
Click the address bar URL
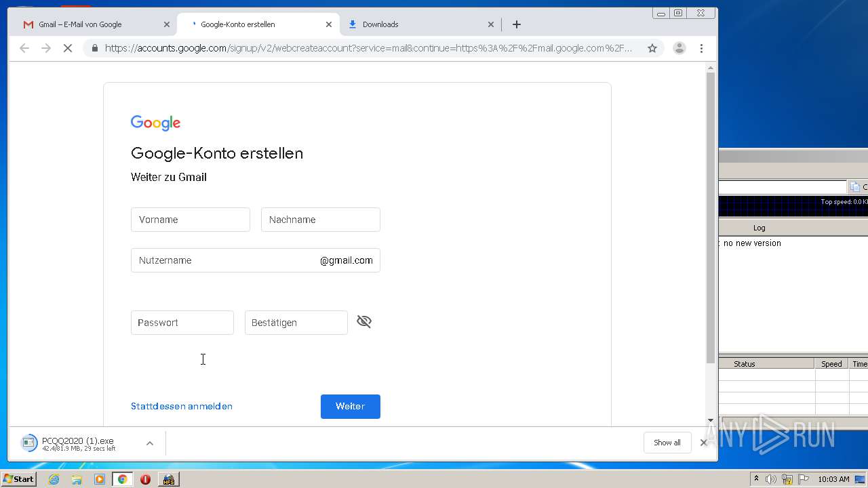368,48
